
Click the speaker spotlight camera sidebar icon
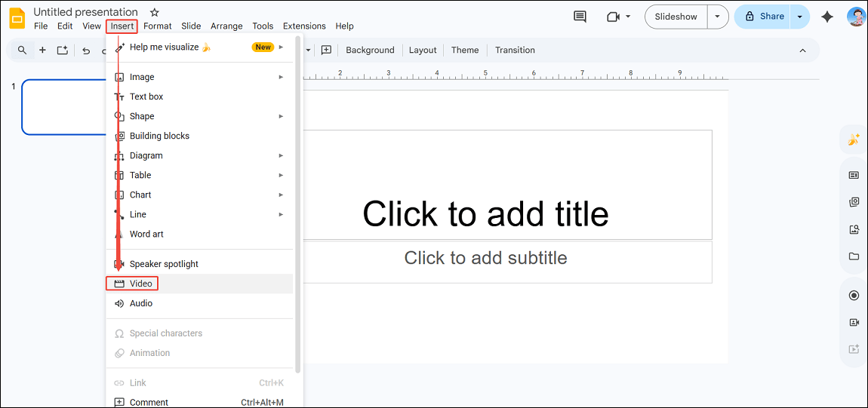pyautogui.click(x=854, y=322)
